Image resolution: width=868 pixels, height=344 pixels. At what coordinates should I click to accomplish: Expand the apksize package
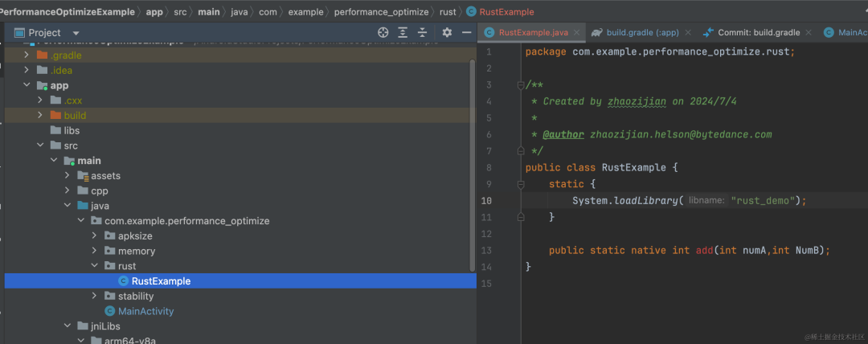coord(95,236)
